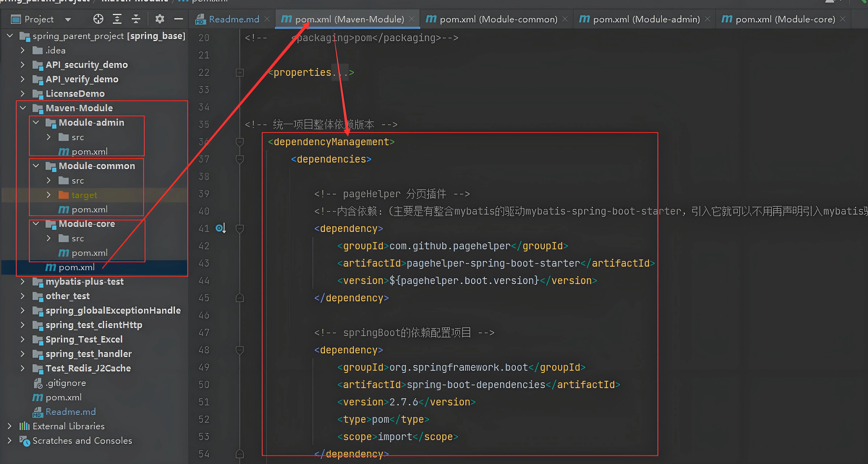Close the pom.xml (Module-common) tab

[565, 19]
